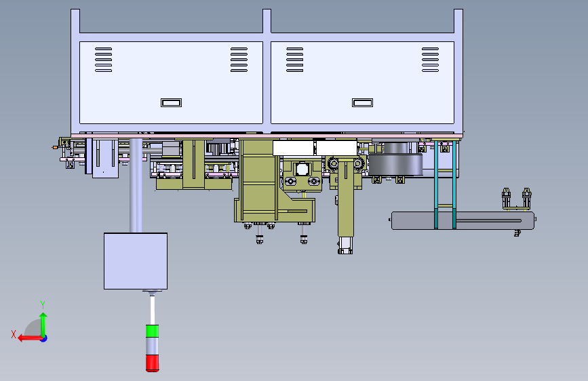Select the green segment of the signal tower light

click(x=152, y=331)
